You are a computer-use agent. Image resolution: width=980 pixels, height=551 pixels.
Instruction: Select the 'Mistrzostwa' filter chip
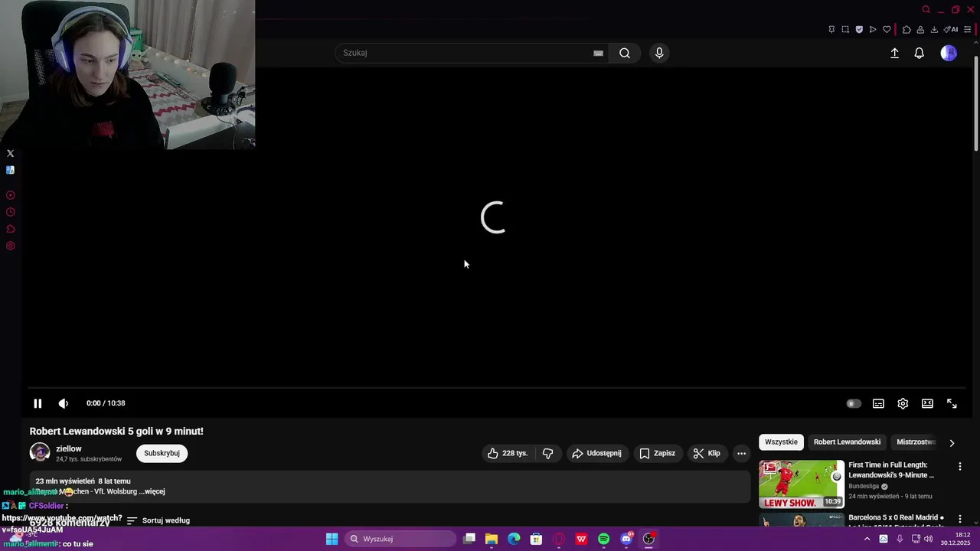tap(916, 442)
